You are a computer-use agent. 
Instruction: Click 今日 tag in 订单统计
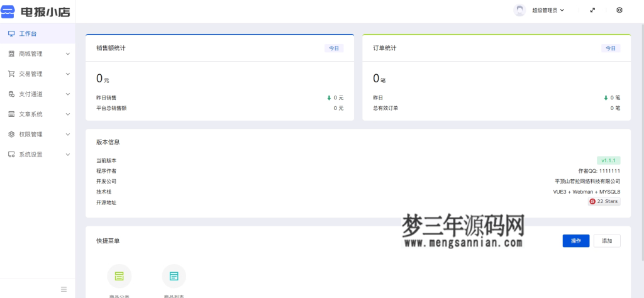[x=611, y=48]
